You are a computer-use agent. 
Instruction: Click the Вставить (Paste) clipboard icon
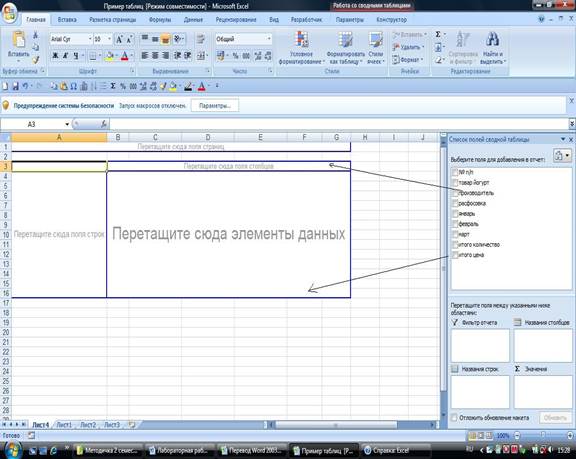[18, 40]
